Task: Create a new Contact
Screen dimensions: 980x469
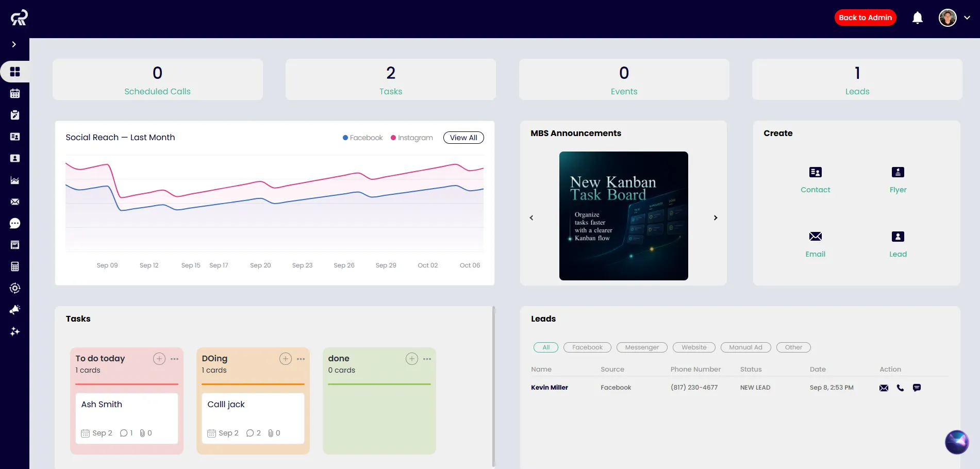Action: (x=816, y=179)
